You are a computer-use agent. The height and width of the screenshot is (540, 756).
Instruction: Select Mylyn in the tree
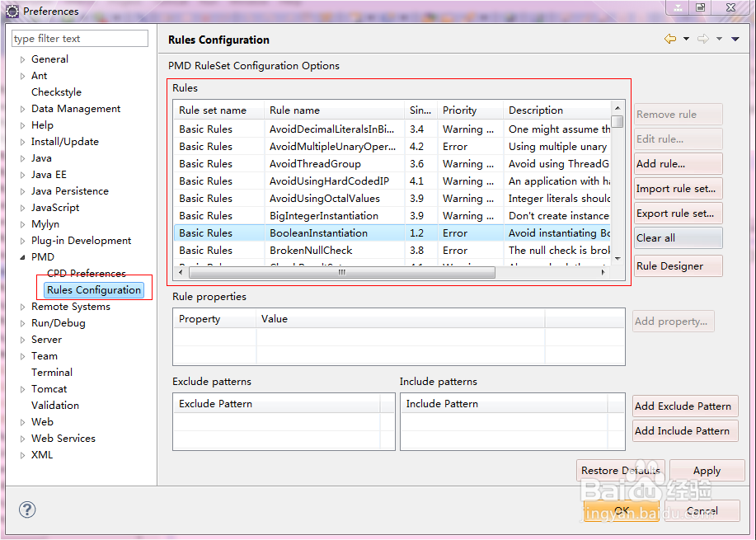(x=45, y=224)
